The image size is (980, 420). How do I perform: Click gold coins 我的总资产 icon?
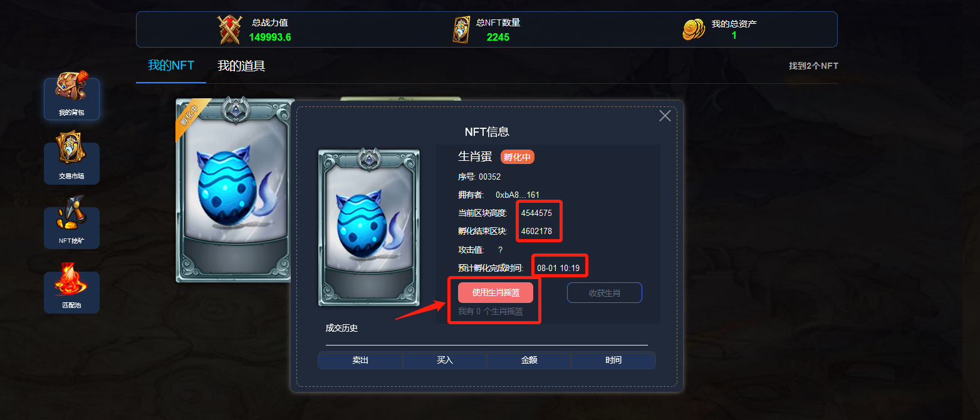click(694, 29)
